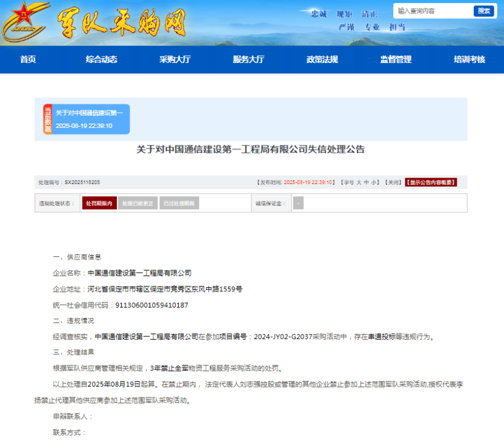The image size is (504, 441).
Task: Set font size to 小
Action: pos(374,182)
